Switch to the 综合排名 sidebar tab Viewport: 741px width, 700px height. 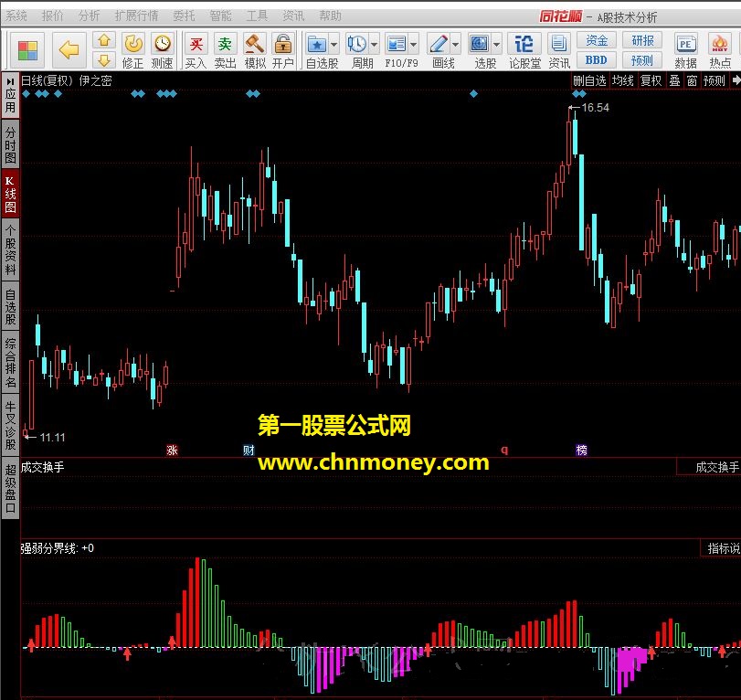[10, 363]
